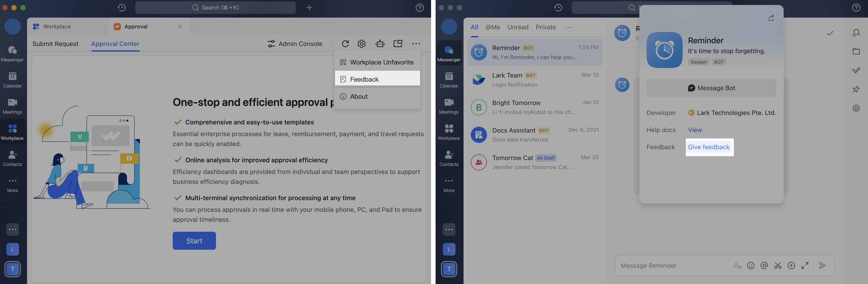Click the screenshot scissors icon in the composer
Screen dimensions: 868x284
point(778,266)
